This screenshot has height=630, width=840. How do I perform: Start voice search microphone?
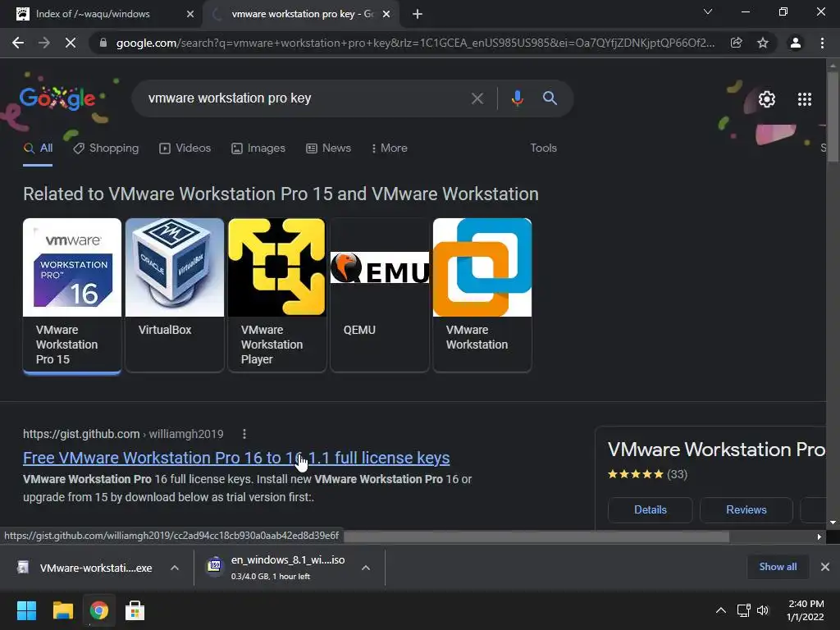point(517,98)
